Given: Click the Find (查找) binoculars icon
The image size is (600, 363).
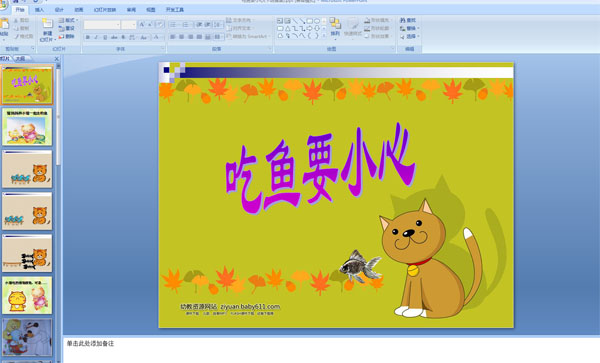Looking at the screenshot, I should pyautogui.click(x=403, y=20).
